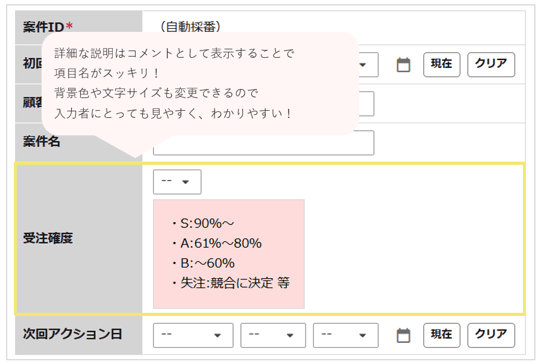Click the 次回アクション日 field label
This screenshot has width=541, height=364.
pos(72,334)
